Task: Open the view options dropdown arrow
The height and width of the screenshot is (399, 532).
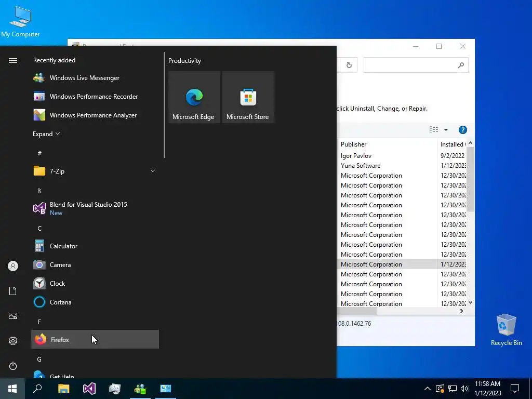Action: pyautogui.click(x=446, y=130)
